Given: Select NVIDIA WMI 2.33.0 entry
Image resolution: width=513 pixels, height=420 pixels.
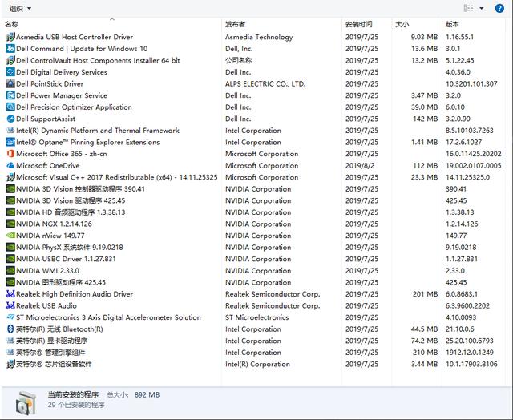Looking at the screenshot, I should click(48, 271).
